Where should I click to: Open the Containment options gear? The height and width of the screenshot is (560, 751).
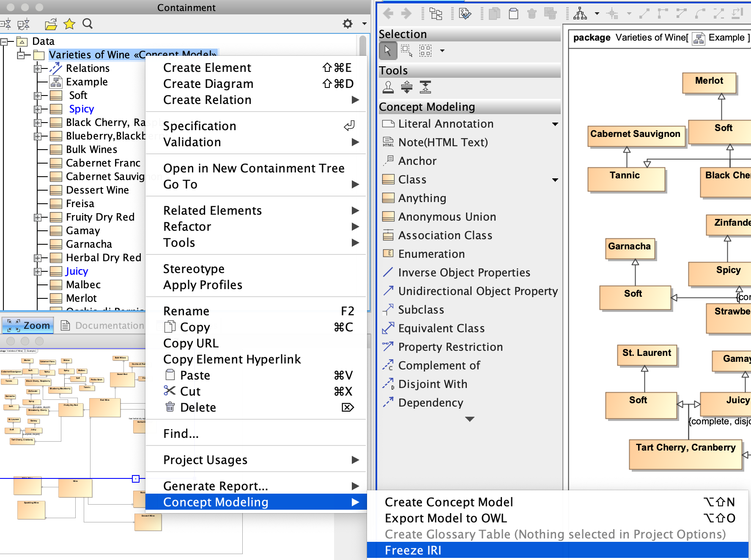point(348,24)
